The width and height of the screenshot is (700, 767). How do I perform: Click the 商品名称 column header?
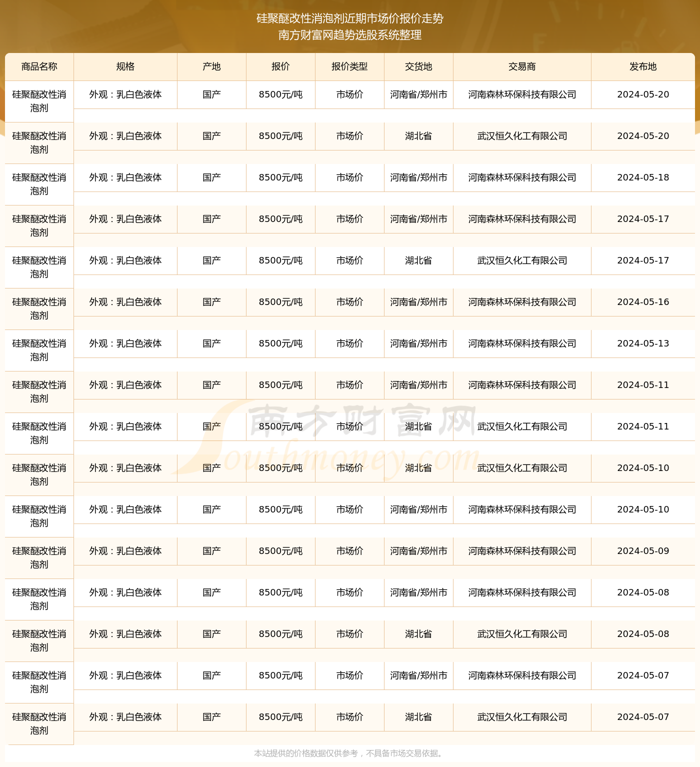tap(39, 66)
